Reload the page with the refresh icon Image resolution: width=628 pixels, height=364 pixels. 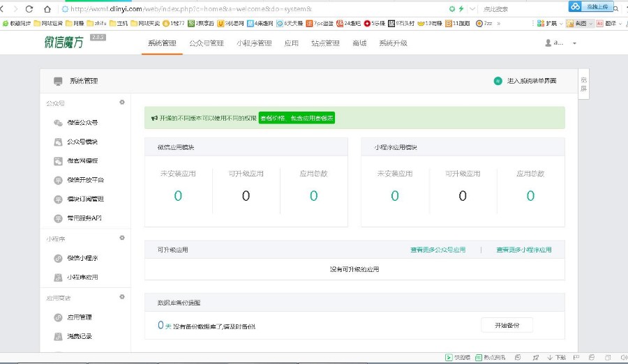29,9
